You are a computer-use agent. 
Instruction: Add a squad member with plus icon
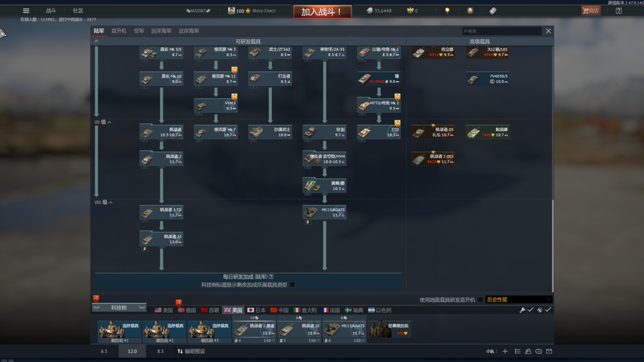505,351
